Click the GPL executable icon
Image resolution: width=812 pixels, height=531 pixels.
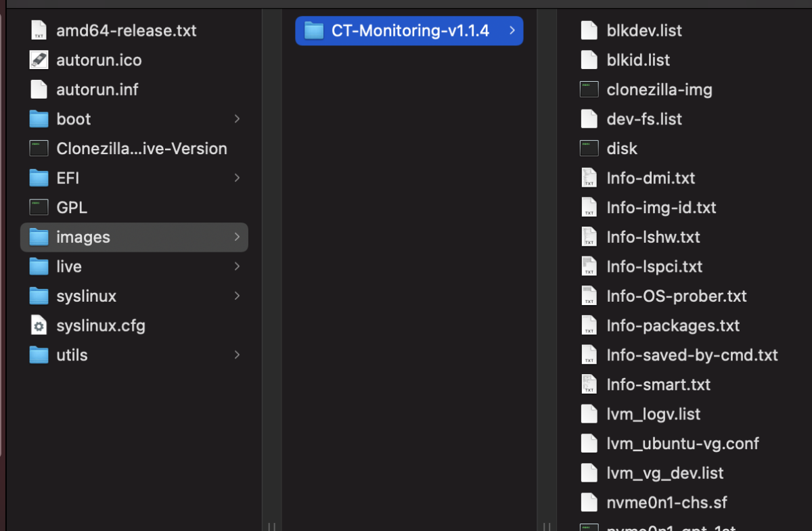click(39, 207)
